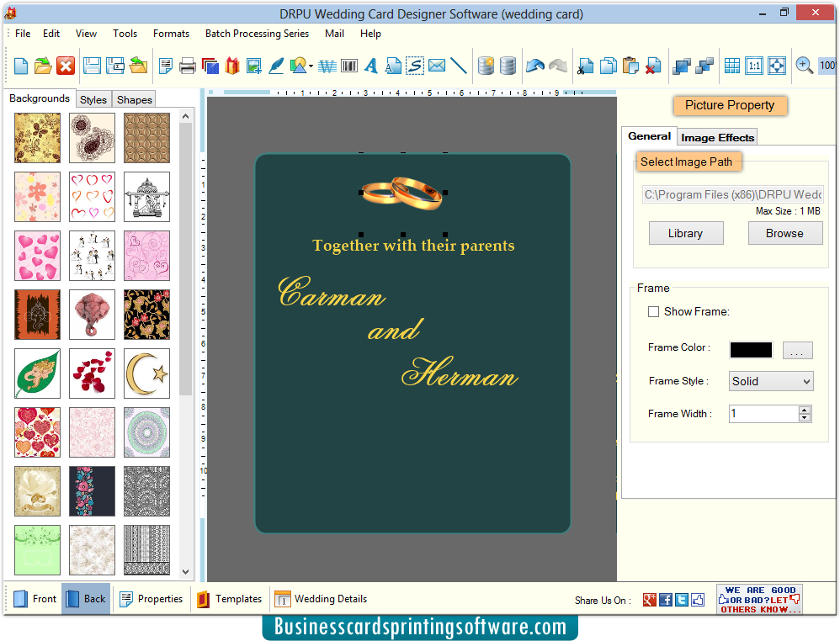Share on Facebook with its icon

click(x=666, y=600)
